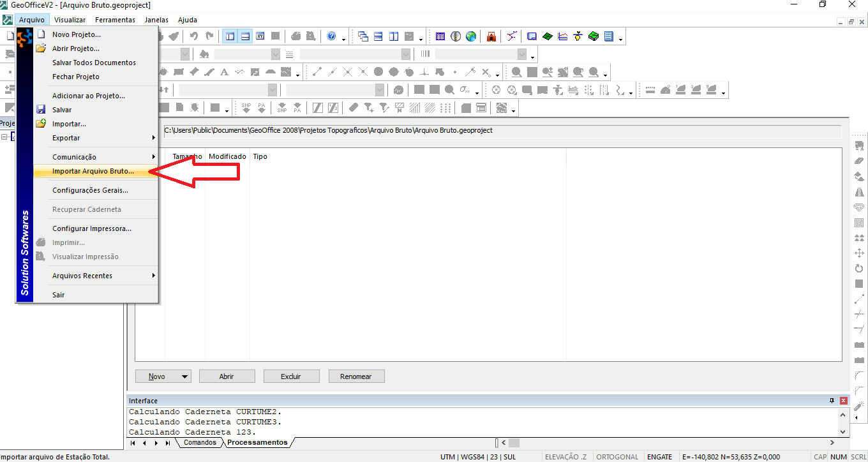Click the cascade windows toolbar icon

tap(363, 36)
